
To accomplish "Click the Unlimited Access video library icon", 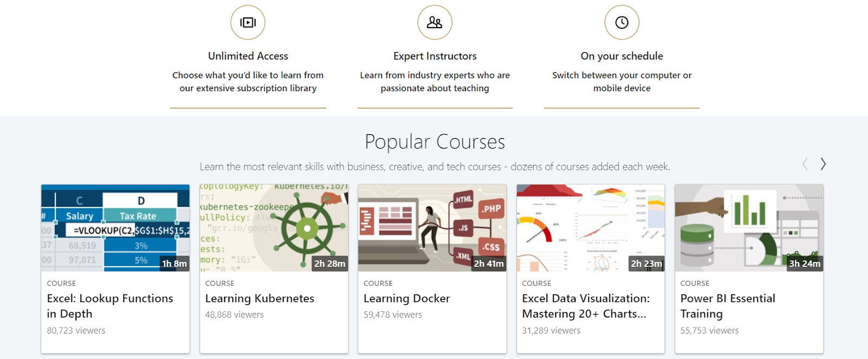I will point(248,22).
